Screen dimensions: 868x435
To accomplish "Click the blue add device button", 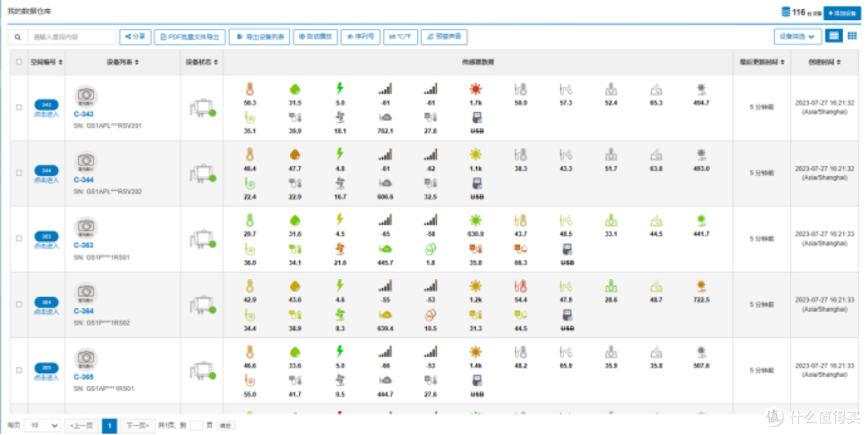I will 842,13.
